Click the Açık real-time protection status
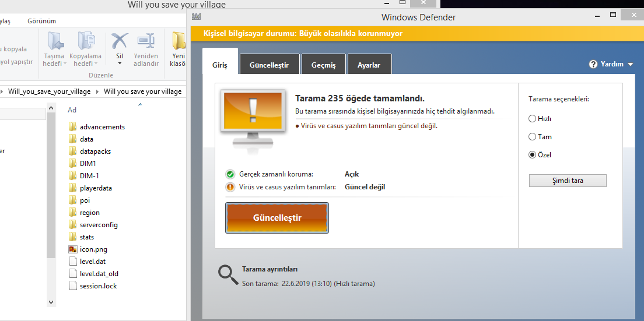 (352, 174)
